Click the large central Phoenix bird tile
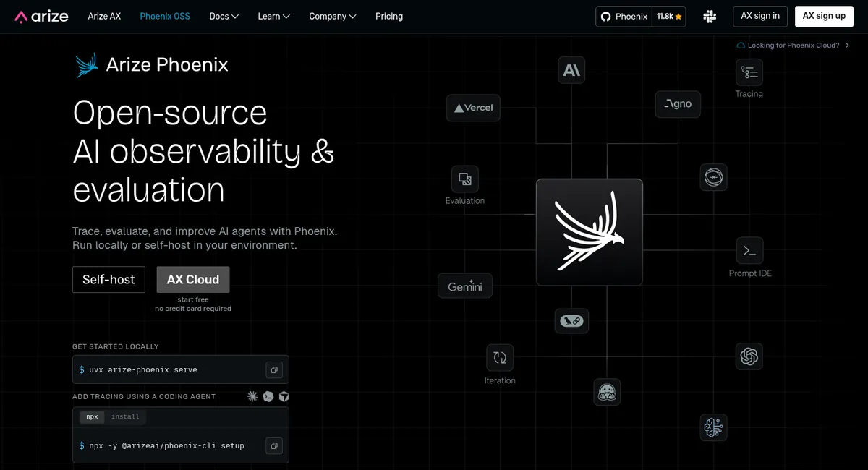The height and width of the screenshot is (470, 868). (x=590, y=232)
